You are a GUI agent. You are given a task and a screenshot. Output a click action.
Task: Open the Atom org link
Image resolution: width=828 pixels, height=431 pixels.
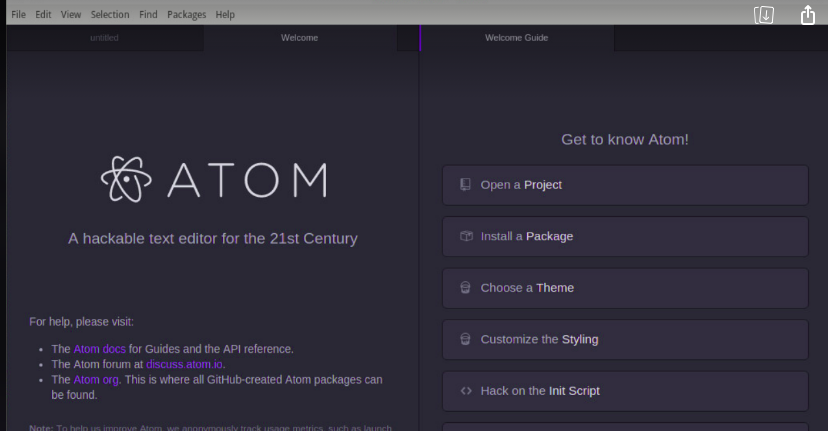pos(96,380)
